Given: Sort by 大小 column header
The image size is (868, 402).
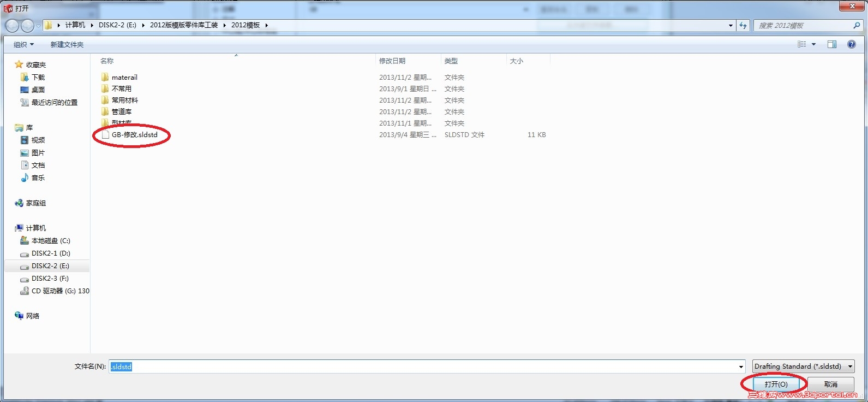Looking at the screenshot, I should click(x=528, y=61).
